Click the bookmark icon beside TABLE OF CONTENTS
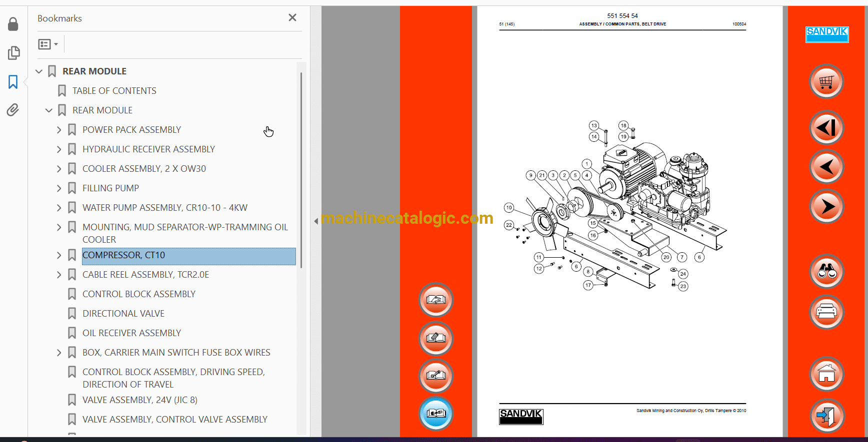Screen dimensions: 868x442 click(62, 91)
